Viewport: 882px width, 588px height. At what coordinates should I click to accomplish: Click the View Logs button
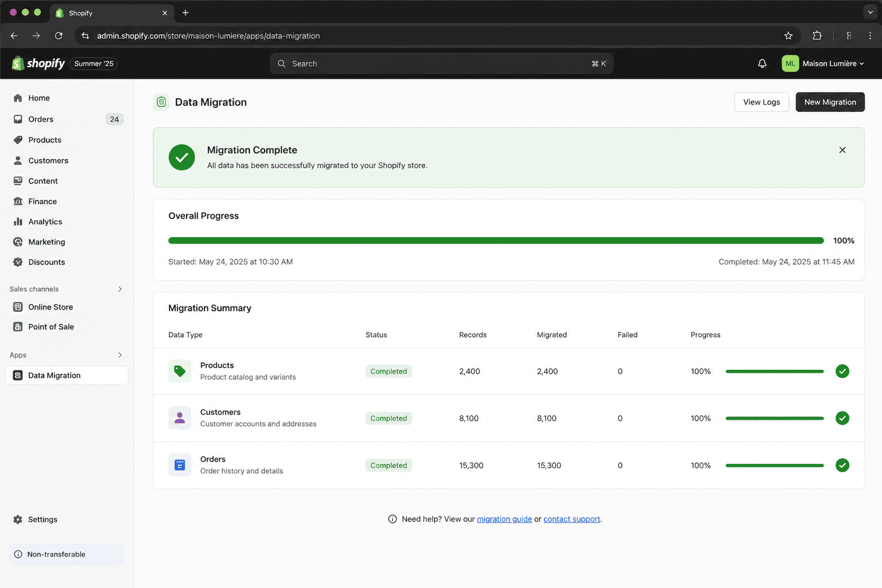point(761,102)
